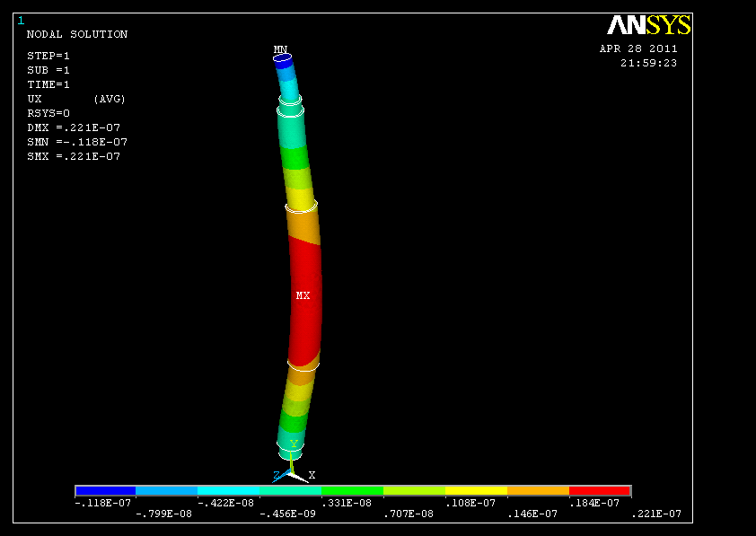Viewport: 756px width, 536px height.
Task: Pick the yellow legend color band
Action: click(x=476, y=491)
